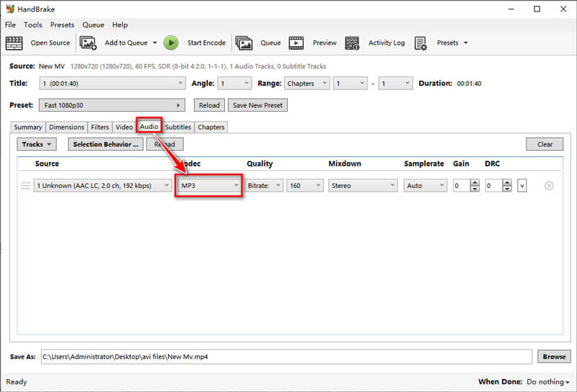Click the Gain value field
The height and width of the screenshot is (392, 577).
(x=462, y=186)
